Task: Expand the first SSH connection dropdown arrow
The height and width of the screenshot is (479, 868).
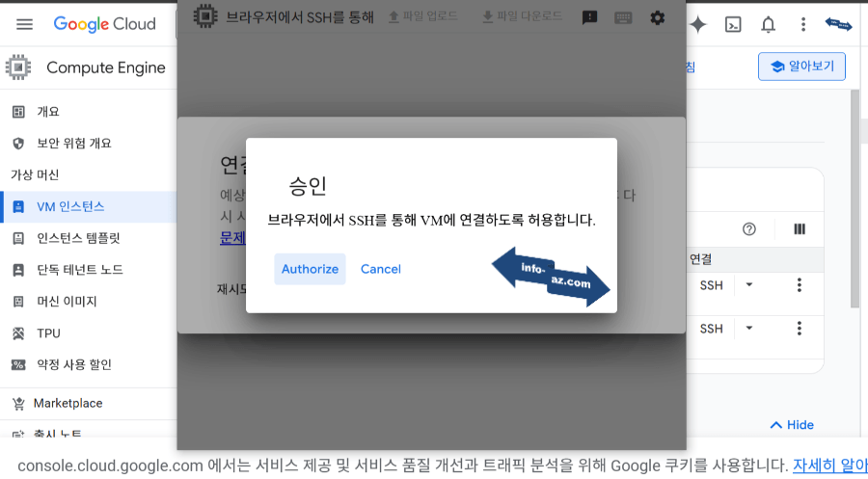Action: (x=749, y=285)
